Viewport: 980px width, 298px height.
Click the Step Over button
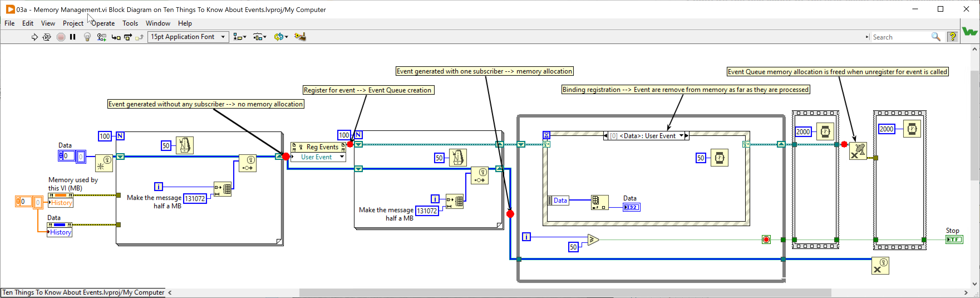(128, 37)
